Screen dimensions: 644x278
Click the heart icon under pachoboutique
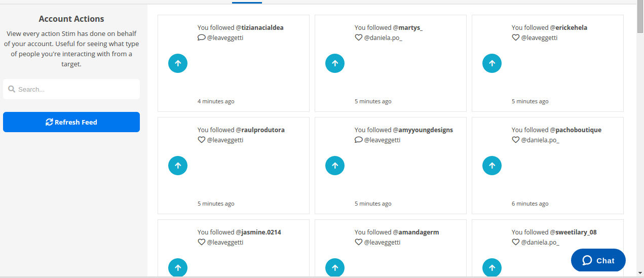coord(516,140)
